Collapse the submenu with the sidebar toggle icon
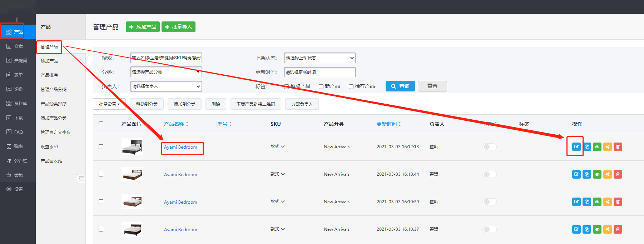Image resolution: width=644 pixels, height=244 pixels. pos(81,178)
